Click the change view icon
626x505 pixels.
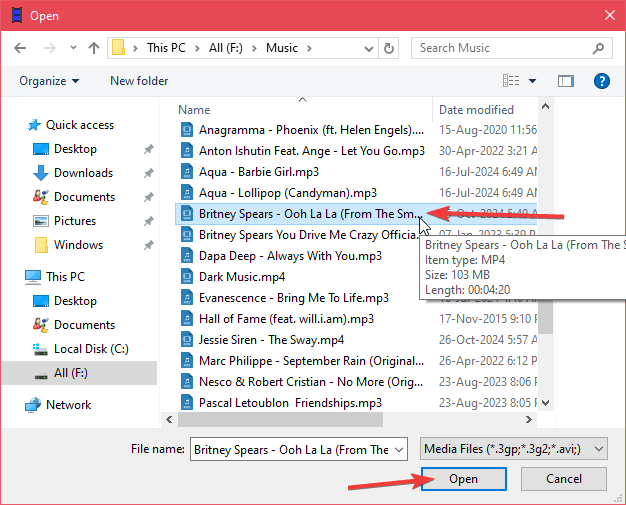pos(512,81)
